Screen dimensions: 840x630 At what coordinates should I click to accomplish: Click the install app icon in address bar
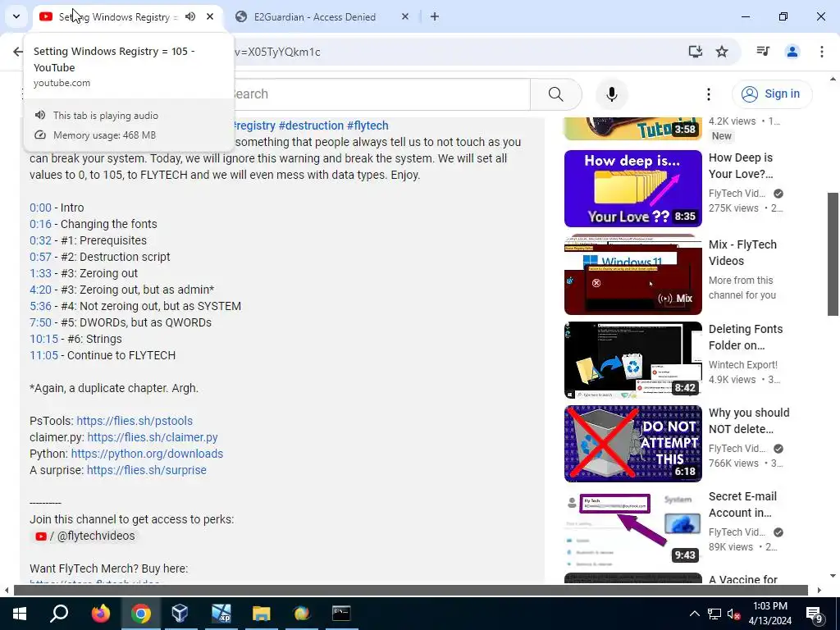(696, 52)
